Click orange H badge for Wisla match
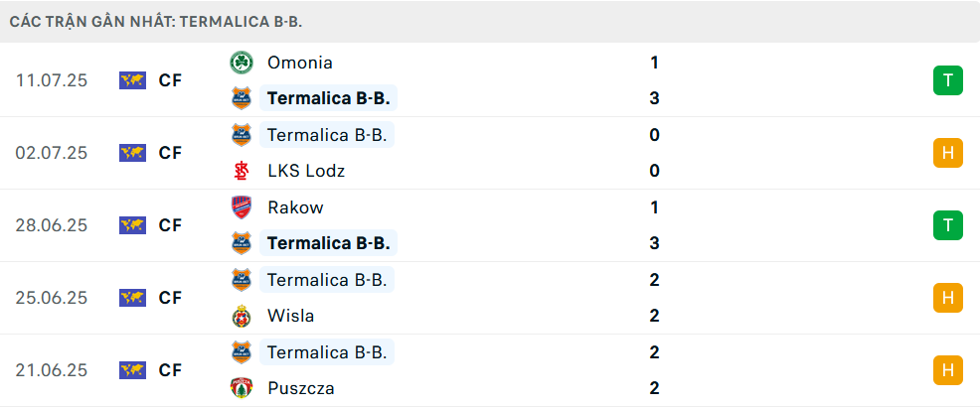Image resolution: width=980 pixels, height=408 pixels. click(x=948, y=298)
